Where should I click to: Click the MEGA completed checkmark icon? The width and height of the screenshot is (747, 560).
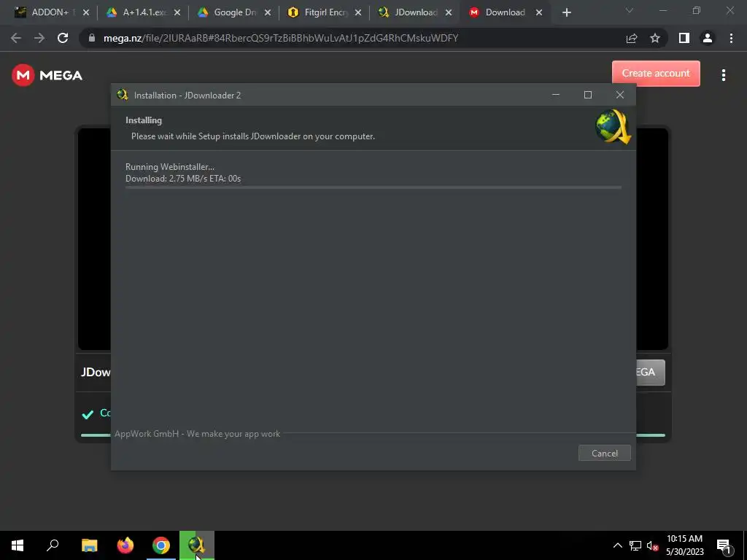tap(88, 414)
